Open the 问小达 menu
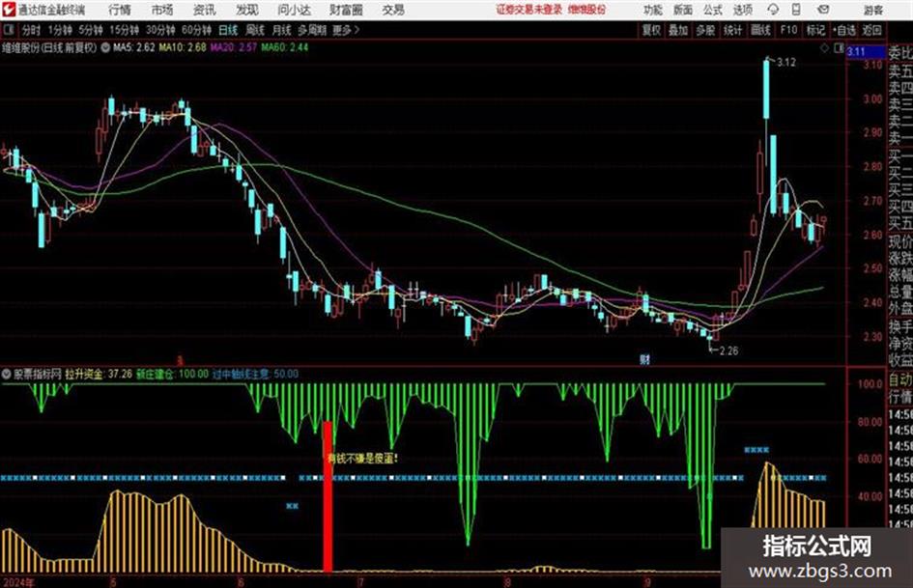This screenshot has width=913, height=588. click(294, 10)
